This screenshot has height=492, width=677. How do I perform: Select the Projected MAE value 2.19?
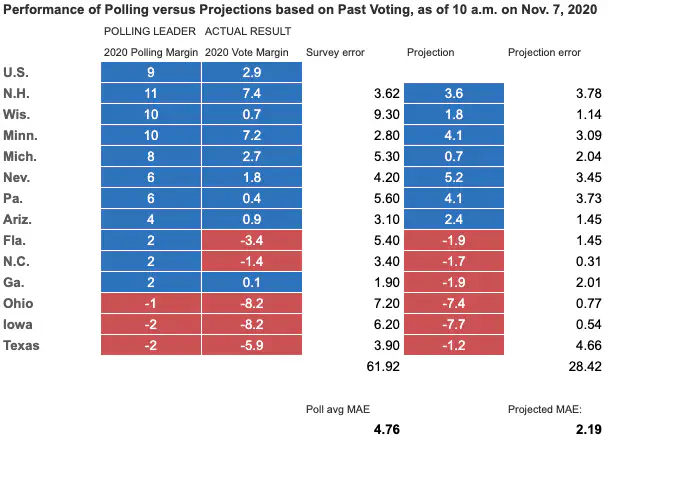click(587, 430)
